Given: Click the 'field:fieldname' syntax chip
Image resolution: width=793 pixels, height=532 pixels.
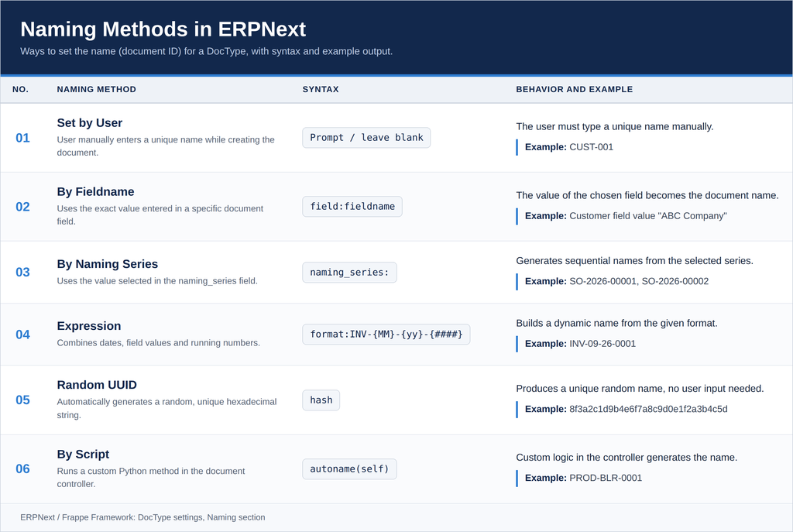Looking at the screenshot, I should 352,206.
